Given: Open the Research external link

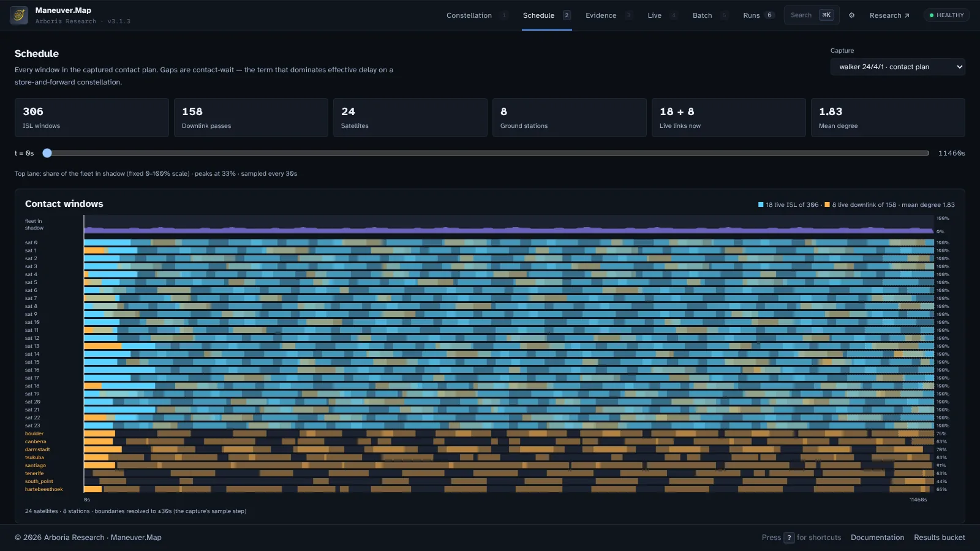Looking at the screenshot, I should click(889, 15).
